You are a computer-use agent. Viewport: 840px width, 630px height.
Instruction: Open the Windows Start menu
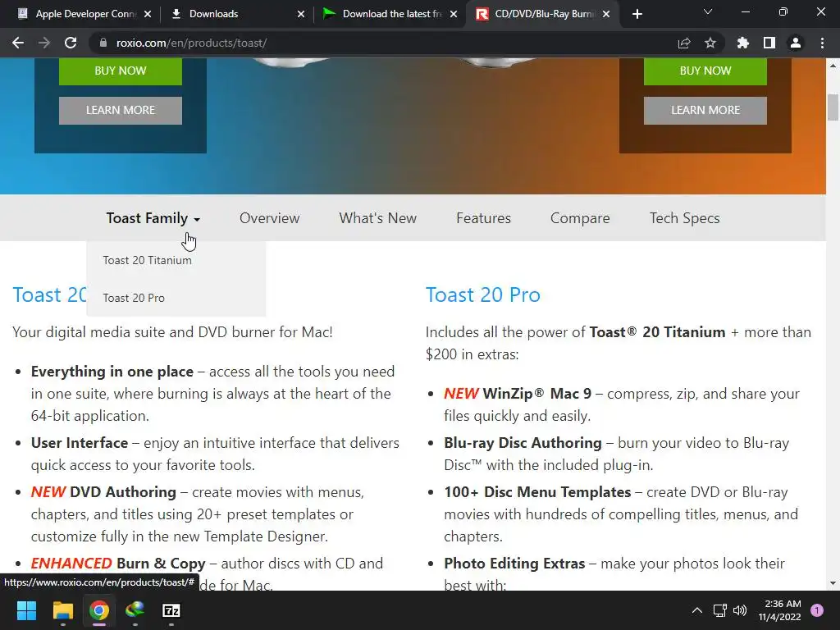(26, 610)
